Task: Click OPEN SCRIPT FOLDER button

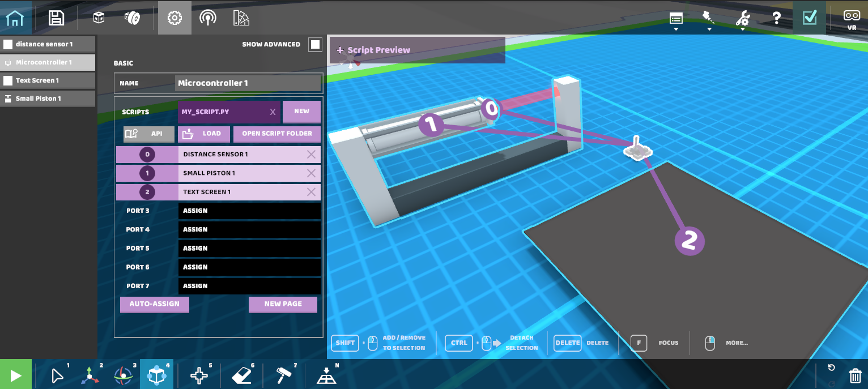Action: tap(277, 134)
